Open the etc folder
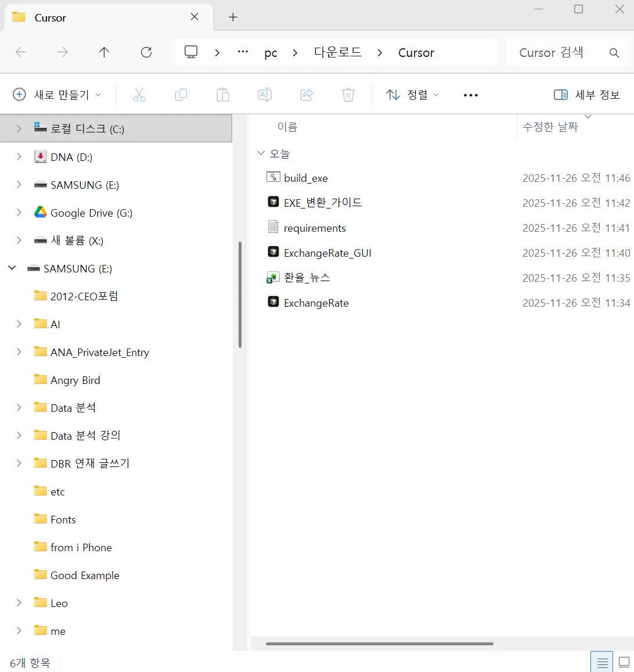634x672 pixels. (57, 491)
